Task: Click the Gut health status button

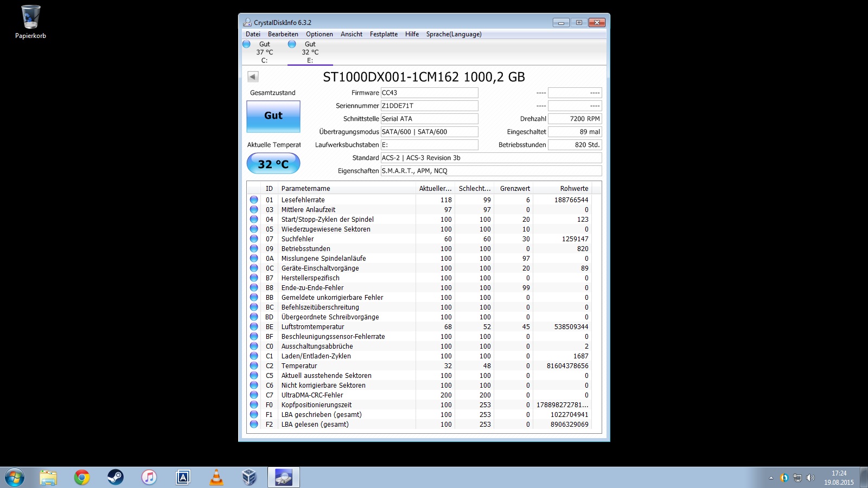Action: coord(273,116)
